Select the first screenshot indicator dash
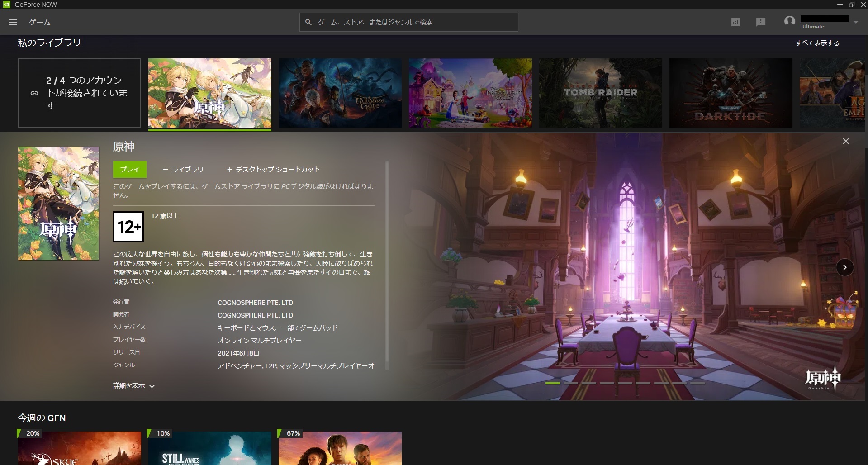This screenshot has height=465, width=868. (553, 383)
